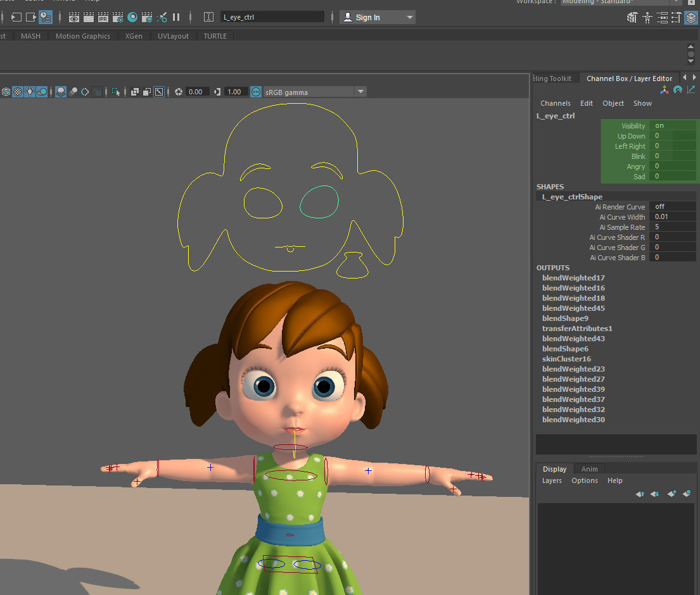Click the Pause Viewport 2 button
Viewport: 700px width, 595px height.
(176, 17)
